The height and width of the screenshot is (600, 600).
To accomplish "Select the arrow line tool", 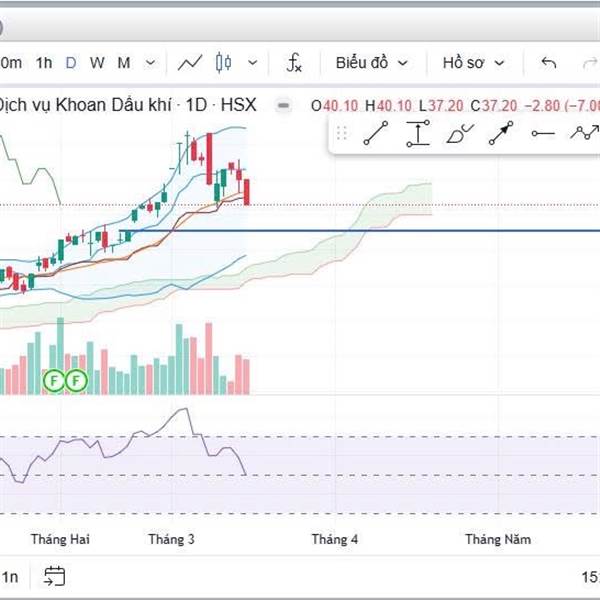I will [501, 133].
